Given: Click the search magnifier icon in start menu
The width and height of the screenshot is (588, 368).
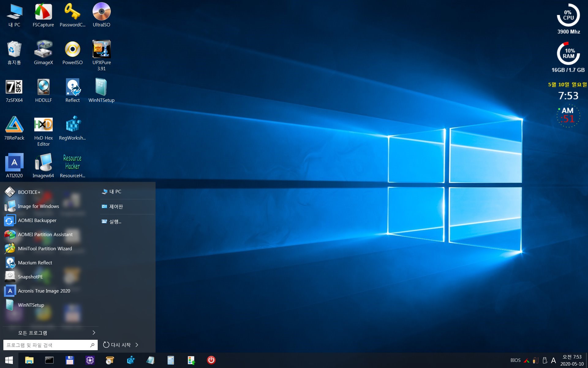Looking at the screenshot, I should [x=92, y=345].
